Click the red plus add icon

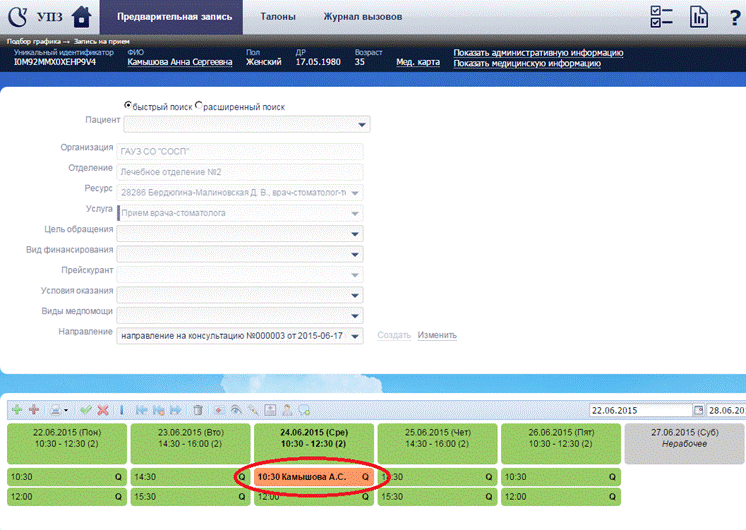(x=34, y=410)
